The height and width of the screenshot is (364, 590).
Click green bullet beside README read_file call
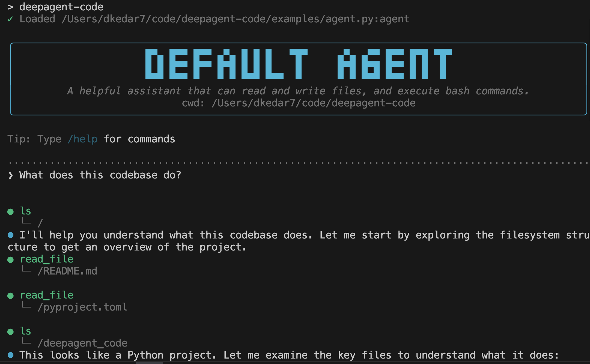pos(11,259)
